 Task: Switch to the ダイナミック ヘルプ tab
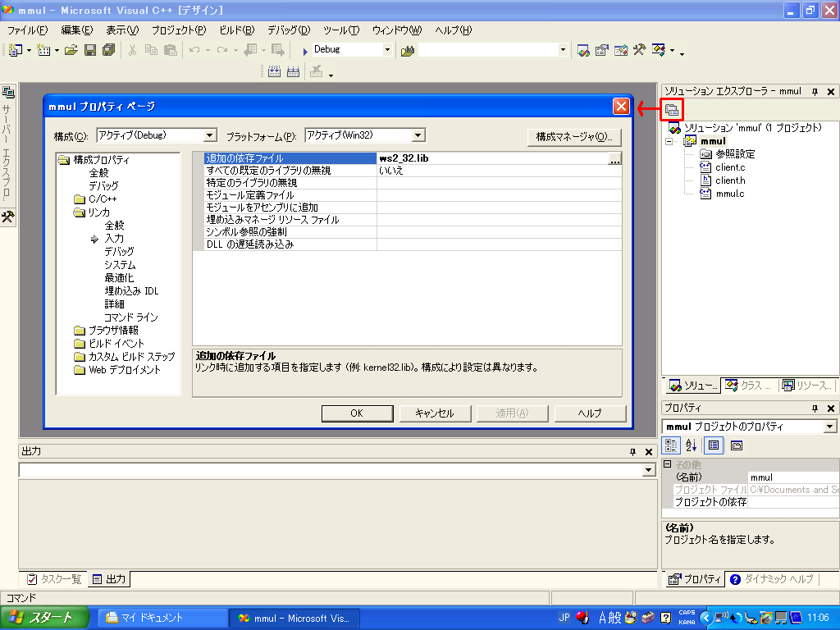(x=772, y=579)
